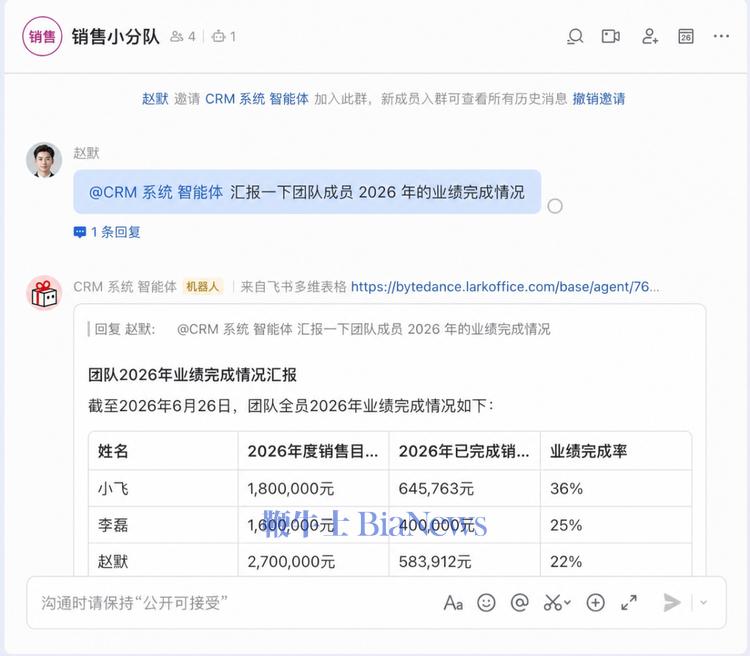Select the 25% cell
This screenshot has height=656, width=750.
coord(616,525)
